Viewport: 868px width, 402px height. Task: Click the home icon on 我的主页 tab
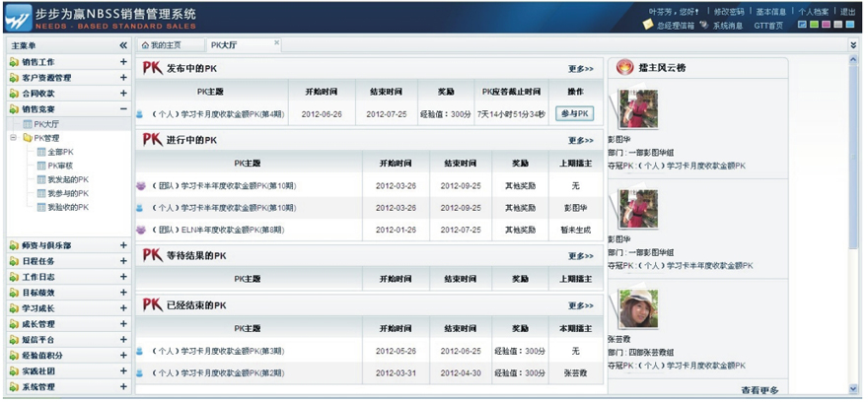coord(146,45)
